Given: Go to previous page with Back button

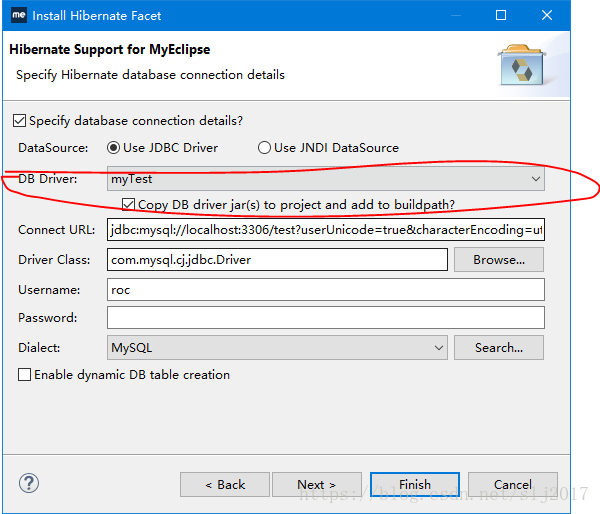Looking at the screenshot, I should (225, 485).
